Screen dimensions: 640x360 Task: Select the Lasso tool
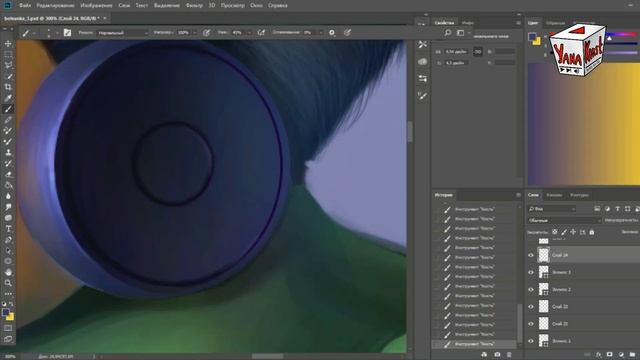click(8, 65)
